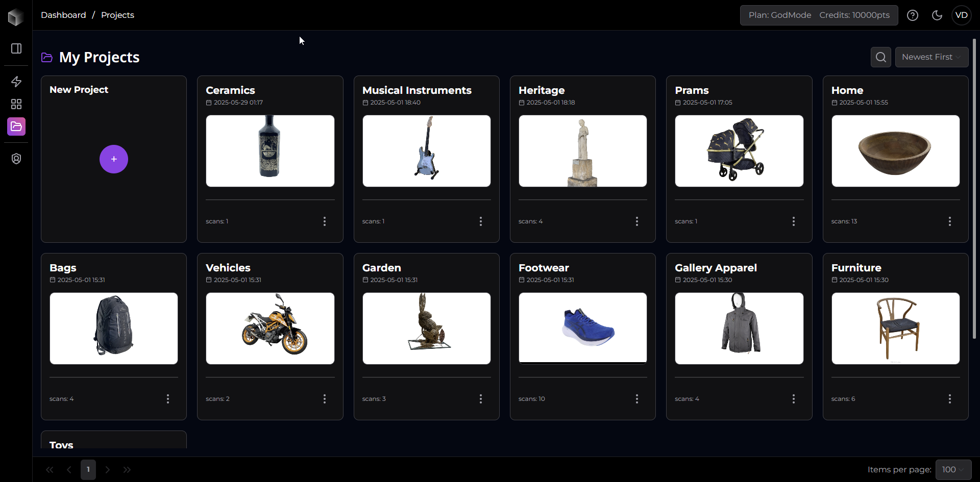The width and height of the screenshot is (980, 482).
Task: Open the dashboard grid icon in sidebar
Action: coord(16,104)
